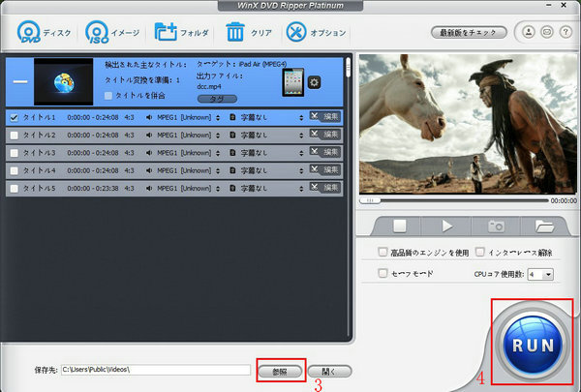Click the scissors edit icon for タイトル1
The height and width of the screenshot is (392, 581).
(x=315, y=116)
